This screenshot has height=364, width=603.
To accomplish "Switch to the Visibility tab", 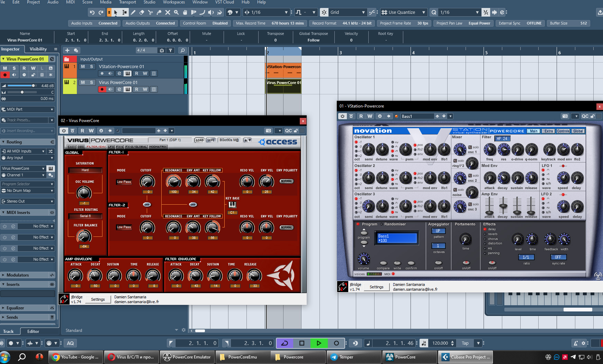I will [38, 49].
